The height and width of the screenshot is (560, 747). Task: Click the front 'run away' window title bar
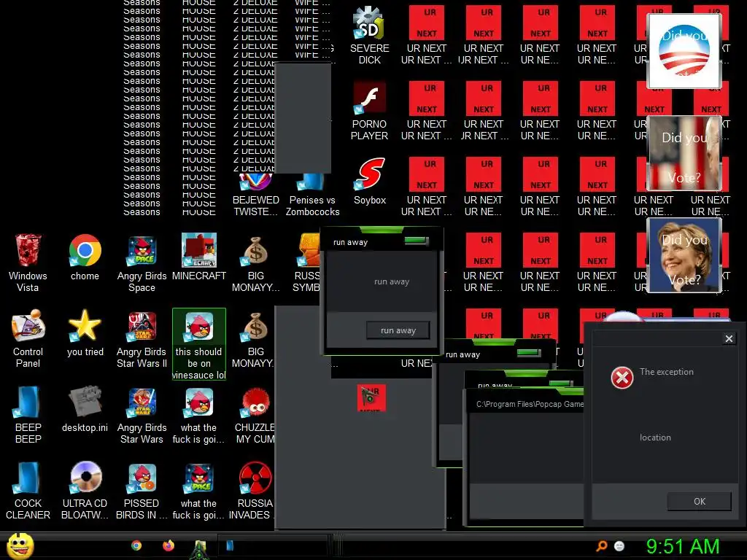(383, 242)
